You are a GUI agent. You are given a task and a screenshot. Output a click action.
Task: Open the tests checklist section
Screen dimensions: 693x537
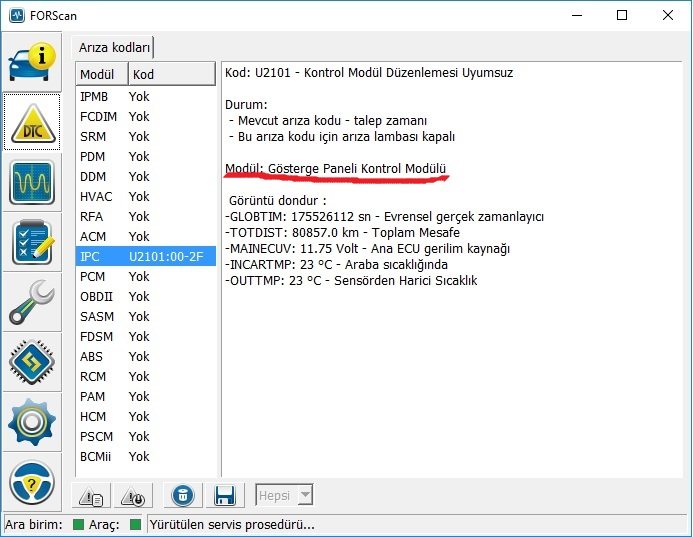click(32, 242)
